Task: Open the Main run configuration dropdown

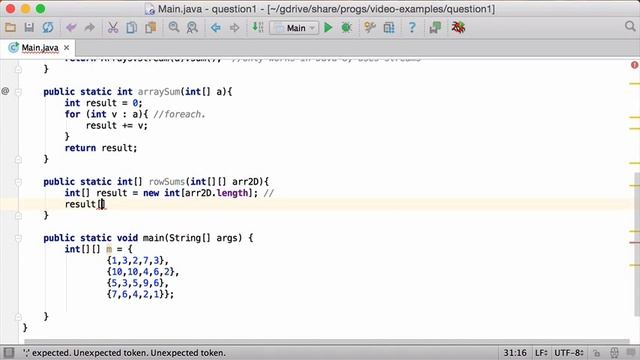Action: point(294,28)
